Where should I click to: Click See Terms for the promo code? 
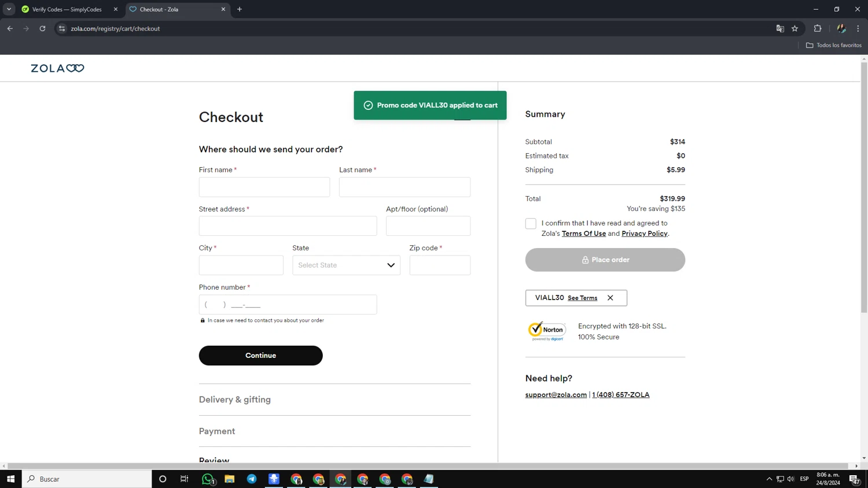coord(582,298)
